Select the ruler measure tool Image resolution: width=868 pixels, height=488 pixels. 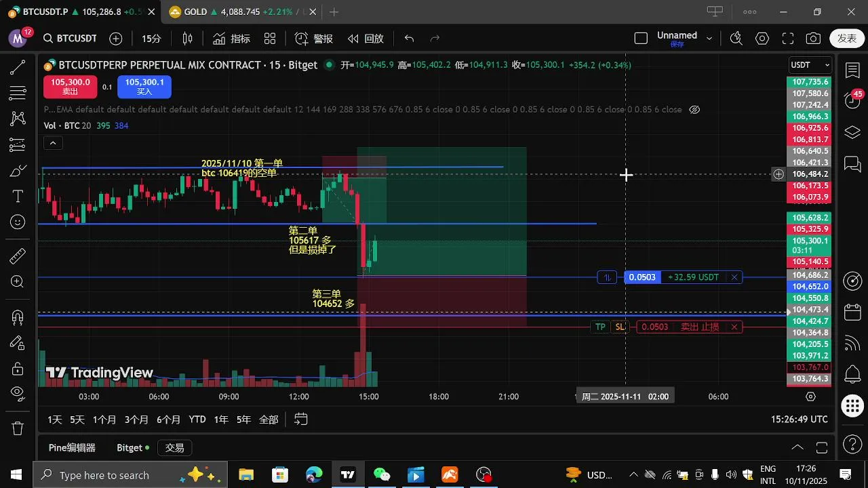coord(18,256)
